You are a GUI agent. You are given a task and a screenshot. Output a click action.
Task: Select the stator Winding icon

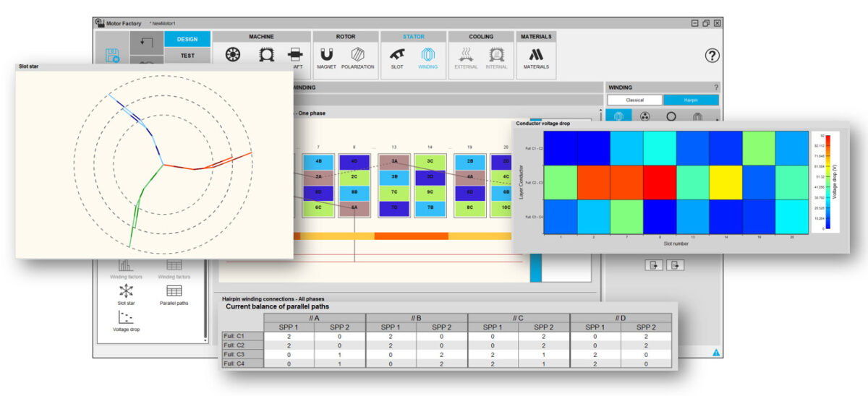427,56
